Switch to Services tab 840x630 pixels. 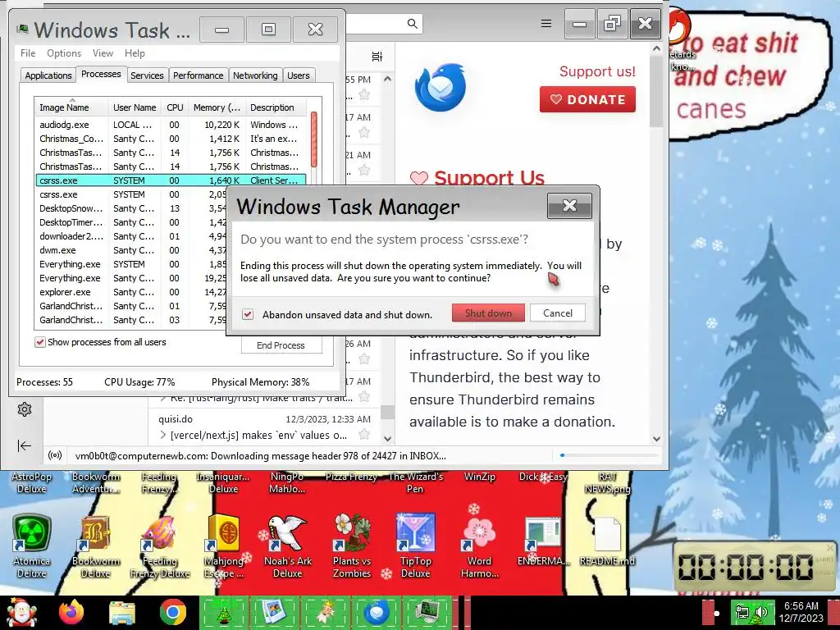(147, 75)
